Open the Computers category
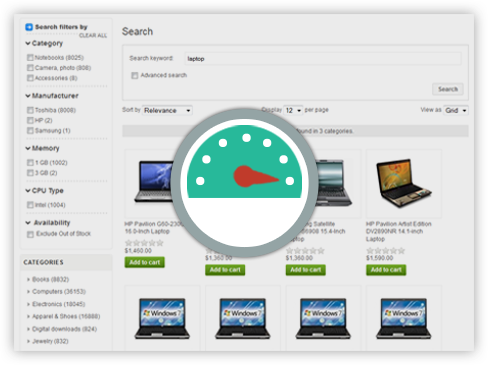 (59, 292)
